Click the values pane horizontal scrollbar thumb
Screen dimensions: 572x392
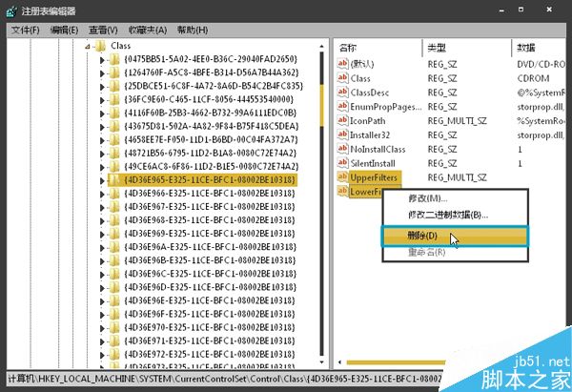point(396,362)
